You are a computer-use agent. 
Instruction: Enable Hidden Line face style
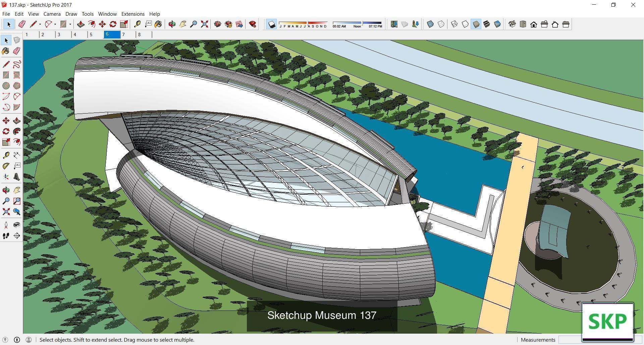465,24
